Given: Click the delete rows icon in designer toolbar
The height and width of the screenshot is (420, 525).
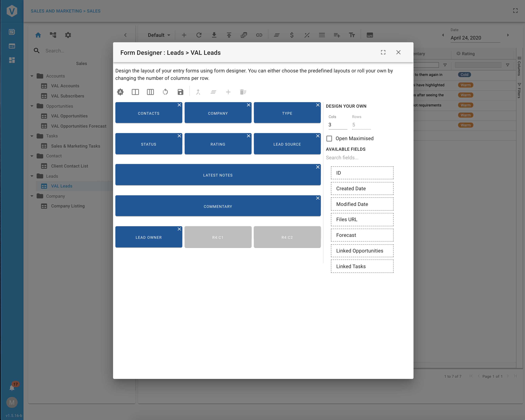Looking at the screenshot, I should [x=243, y=92].
